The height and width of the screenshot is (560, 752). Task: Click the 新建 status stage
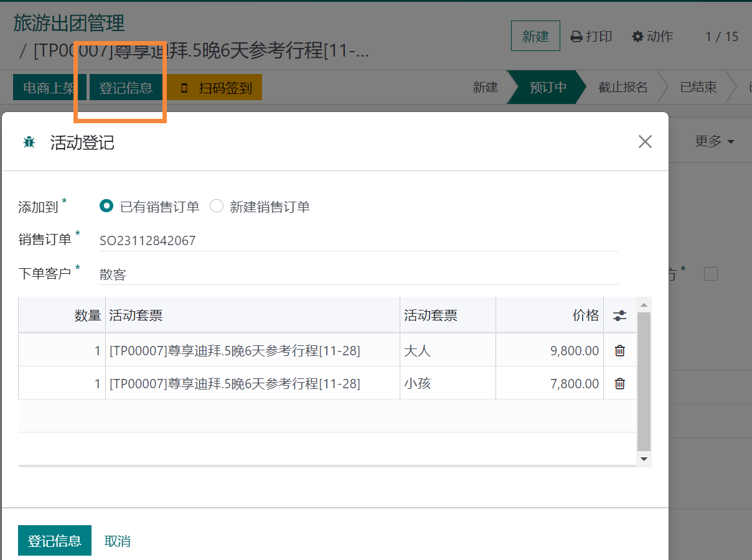click(x=485, y=87)
